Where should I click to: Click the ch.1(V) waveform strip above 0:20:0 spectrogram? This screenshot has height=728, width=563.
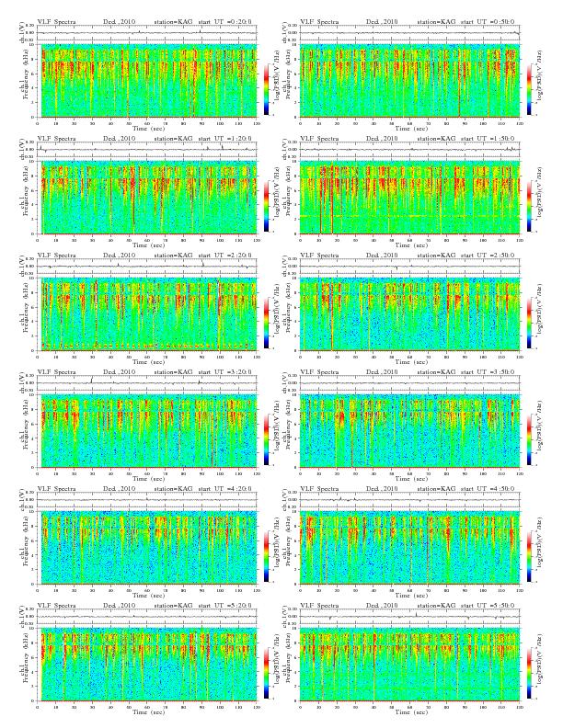click(x=147, y=33)
